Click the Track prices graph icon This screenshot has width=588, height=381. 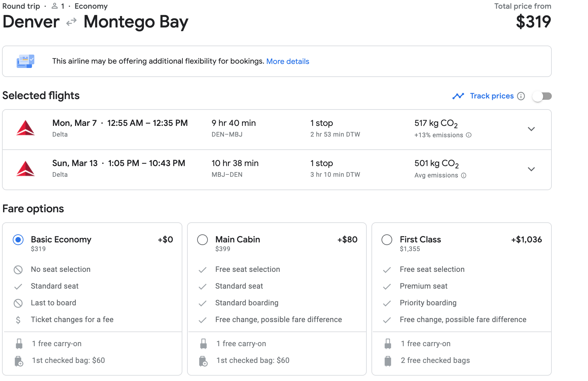point(458,96)
